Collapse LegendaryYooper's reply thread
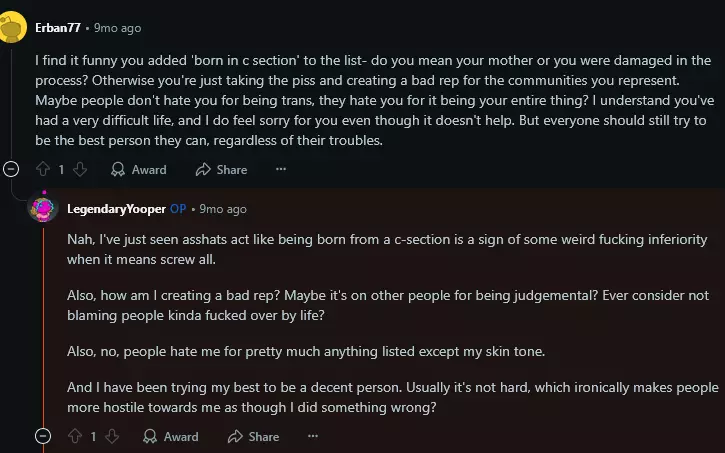This screenshot has height=453, width=725. (x=42, y=437)
